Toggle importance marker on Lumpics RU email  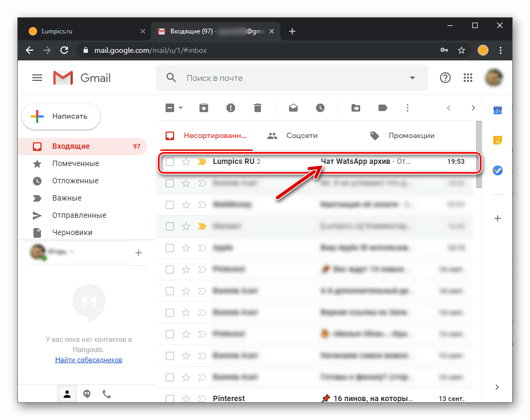click(x=202, y=162)
